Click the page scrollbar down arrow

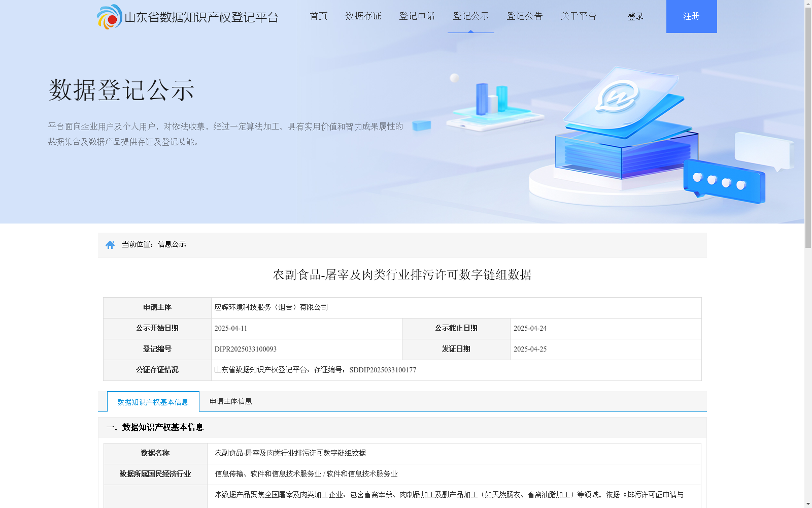808,504
